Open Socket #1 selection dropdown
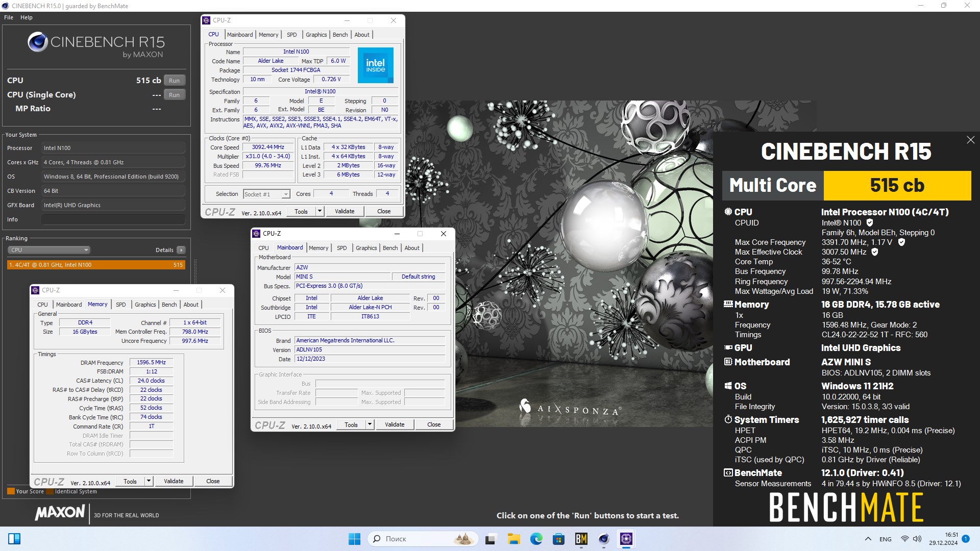 (266, 194)
